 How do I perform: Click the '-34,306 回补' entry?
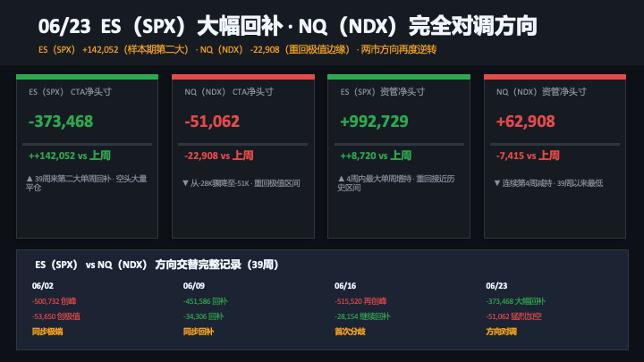[204, 316]
